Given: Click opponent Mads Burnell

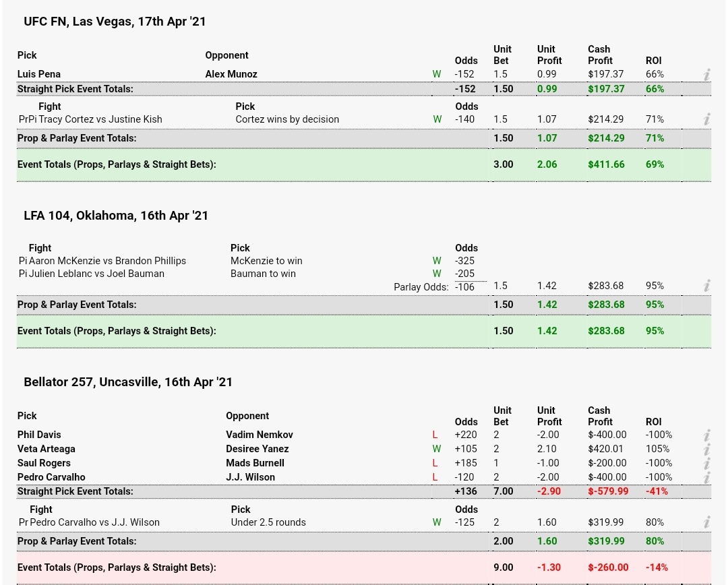Looking at the screenshot, I should [x=255, y=463].
